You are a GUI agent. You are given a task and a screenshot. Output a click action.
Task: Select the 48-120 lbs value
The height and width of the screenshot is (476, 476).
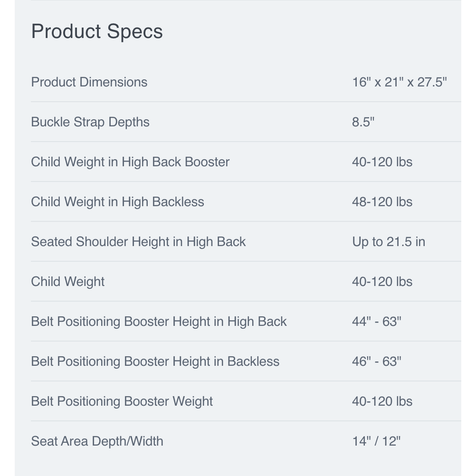[382, 201]
